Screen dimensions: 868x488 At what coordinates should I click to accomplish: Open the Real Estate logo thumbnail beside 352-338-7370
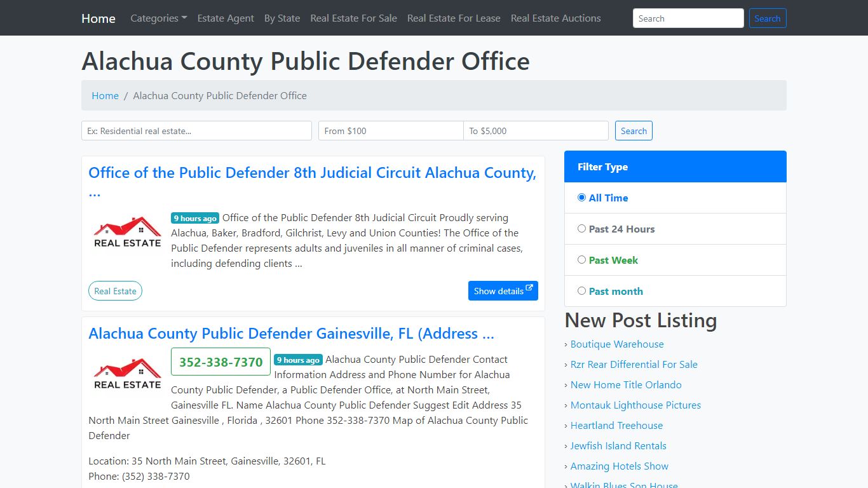[127, 375]
